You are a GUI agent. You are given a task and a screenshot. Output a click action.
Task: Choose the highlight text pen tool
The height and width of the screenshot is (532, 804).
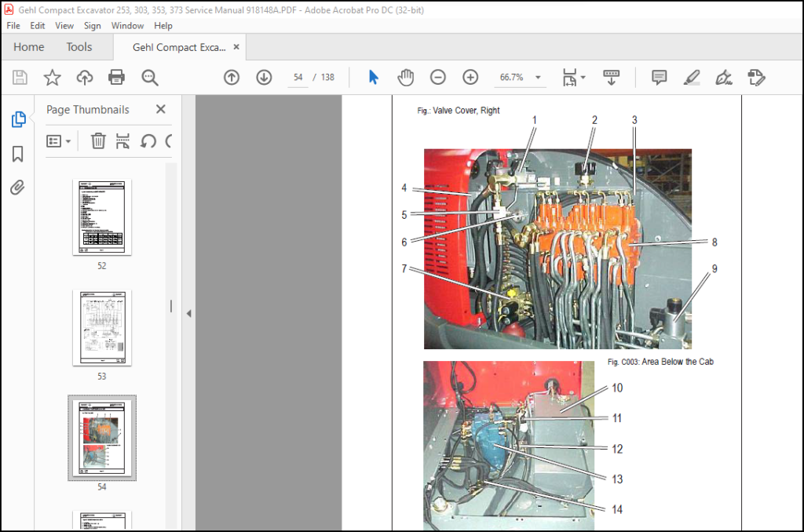tap(691, 78)
